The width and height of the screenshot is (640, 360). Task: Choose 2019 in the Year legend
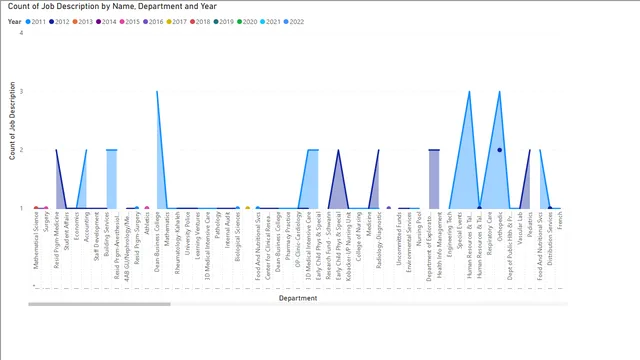(x=224, y=22)
